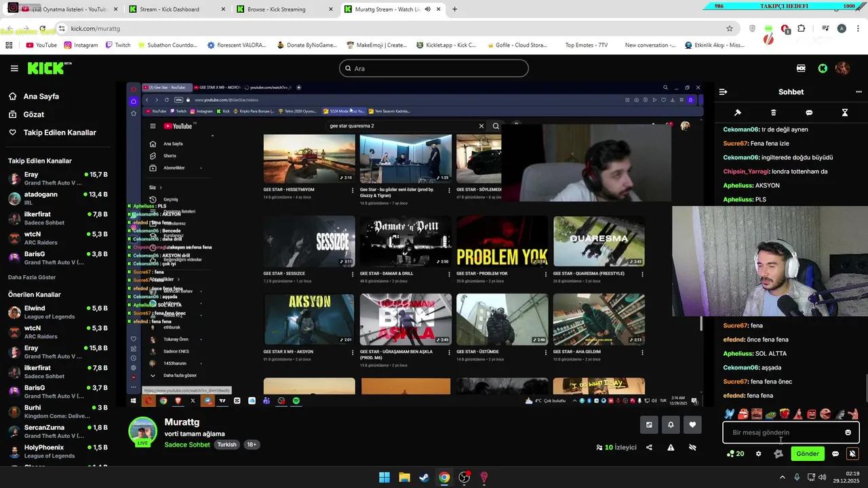
Task: Open the Gözat browse page
Action: point(34,115)
